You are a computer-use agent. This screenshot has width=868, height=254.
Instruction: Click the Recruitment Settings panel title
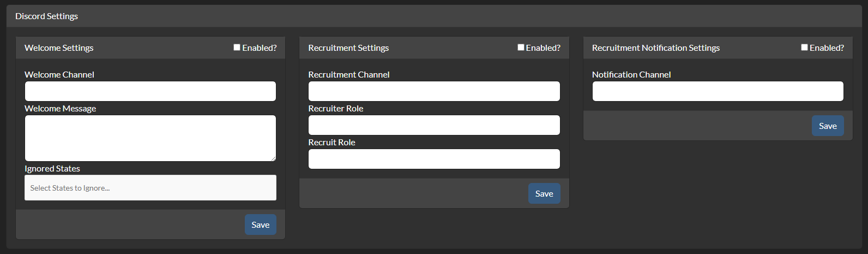tap(348, 48)
